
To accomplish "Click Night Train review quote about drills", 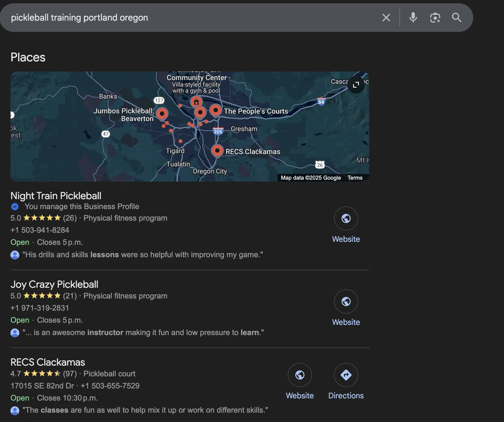I will (143, 255).
